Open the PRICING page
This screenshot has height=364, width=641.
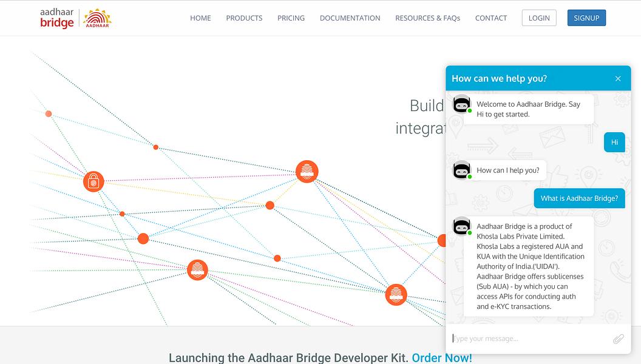tap(291, 18)
